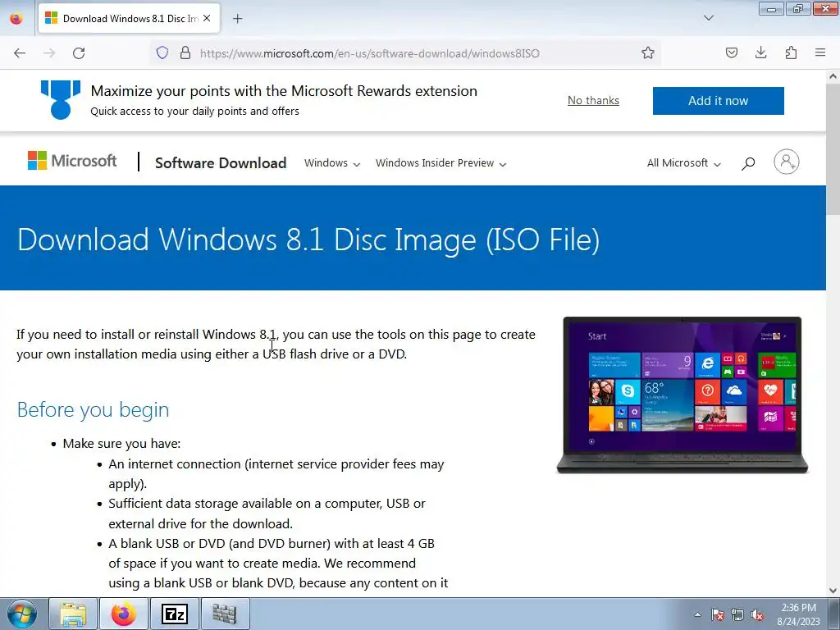The width and height of the screenshot is (840, 630).
Task: Reload the current page
Action: [x=79, y=53]
